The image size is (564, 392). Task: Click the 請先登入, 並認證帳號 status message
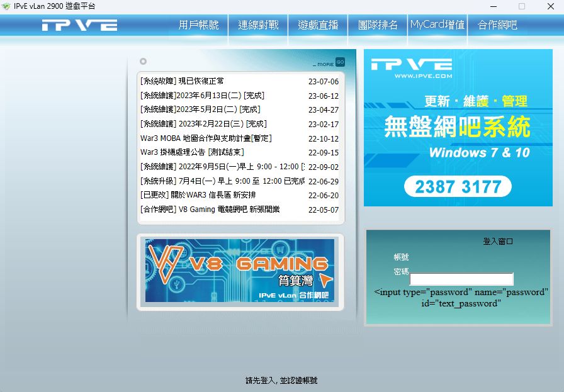[x=281, y=381]
